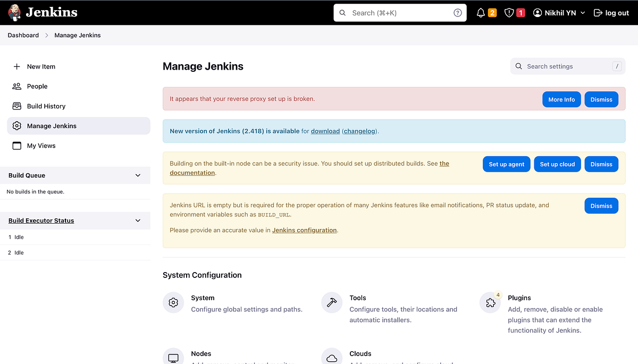The width and height of the screenshot is (638, 364).
Task: Click Manage Jenkins in the breadcrumb
Action: [77, 35]
